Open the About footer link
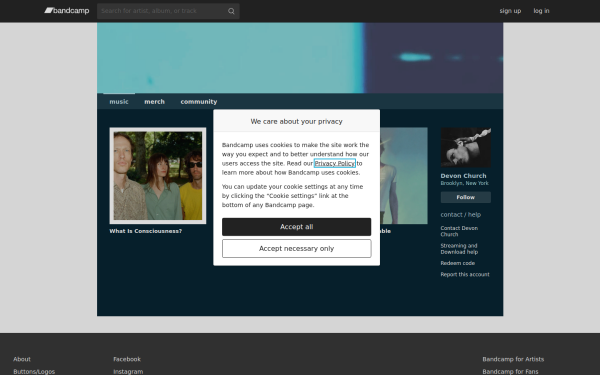The width and height of the screenshot is (600, 375). point(22,359)
